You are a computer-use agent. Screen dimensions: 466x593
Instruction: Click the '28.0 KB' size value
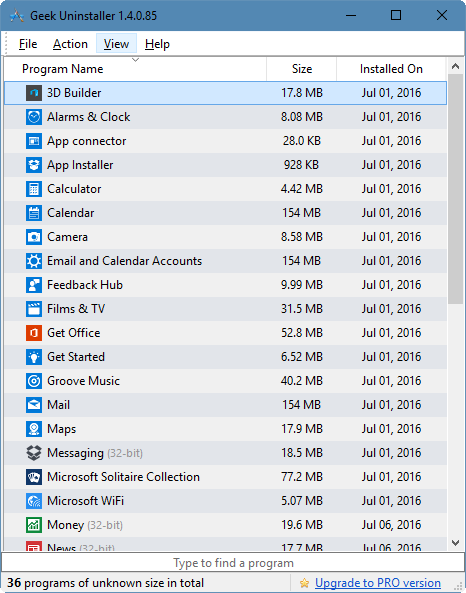tap(301, 141)
